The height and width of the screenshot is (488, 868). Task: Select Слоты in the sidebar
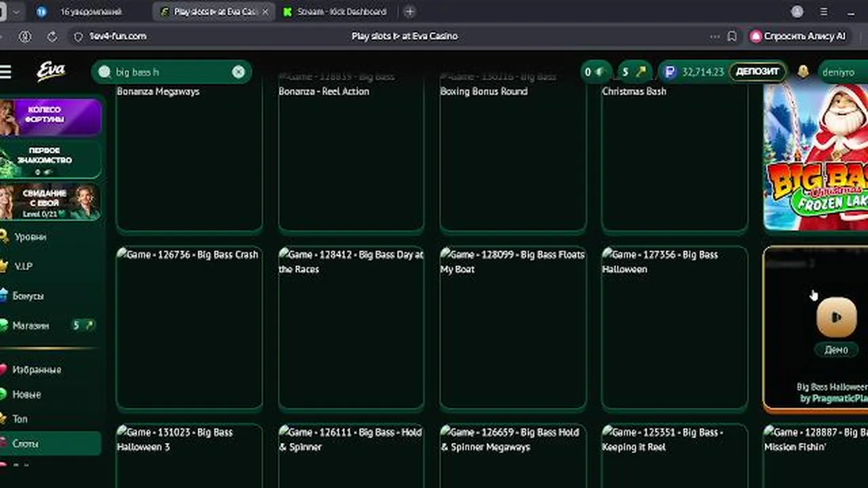point(51,443)
